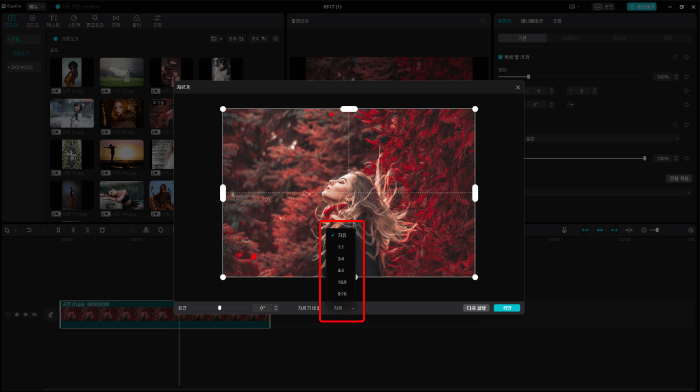The image size is (700, 392).
Task: Open the Transitions tab icon
Action: (116, 21)
